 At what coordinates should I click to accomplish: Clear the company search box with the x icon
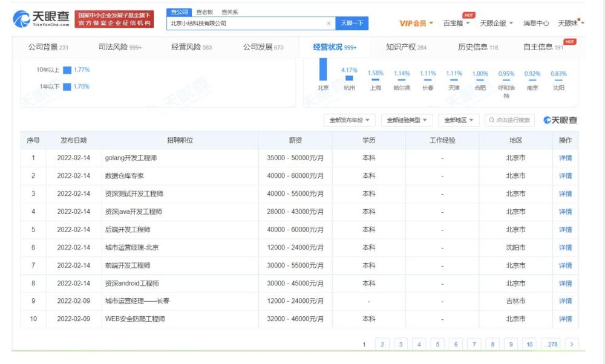(x=329, y=24)
